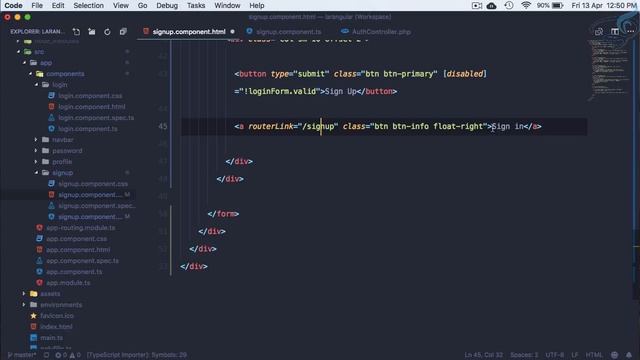The width and height of the screenshot is (640, 360).
Task: Change indentation via Spaces: 2 in status bar
Action: (x=524, y=355)
